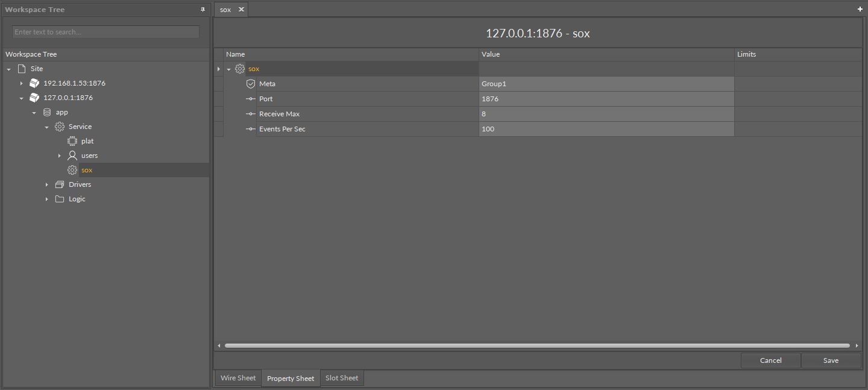Expand the 192.168.1.53:1876 device node
The image size is (868, 390).
(x=22, y=83)
